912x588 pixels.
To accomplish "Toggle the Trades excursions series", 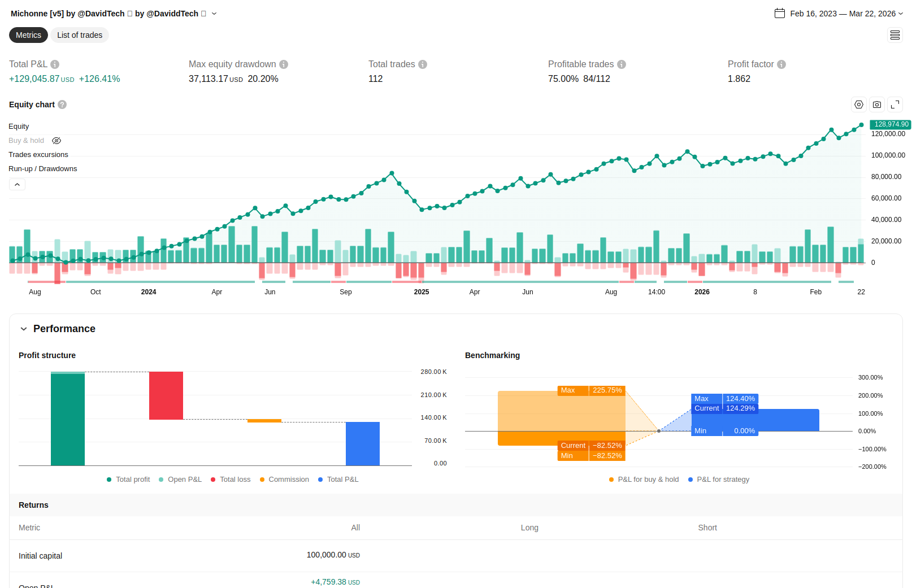I will click(x=38, y=155).
